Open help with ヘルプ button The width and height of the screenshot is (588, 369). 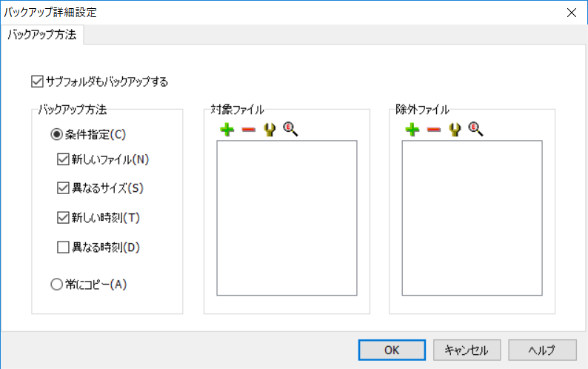point(542,350)
